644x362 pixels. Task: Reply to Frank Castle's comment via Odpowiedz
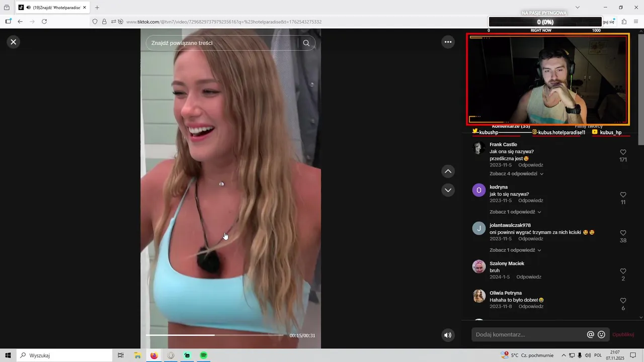[530, 165]
